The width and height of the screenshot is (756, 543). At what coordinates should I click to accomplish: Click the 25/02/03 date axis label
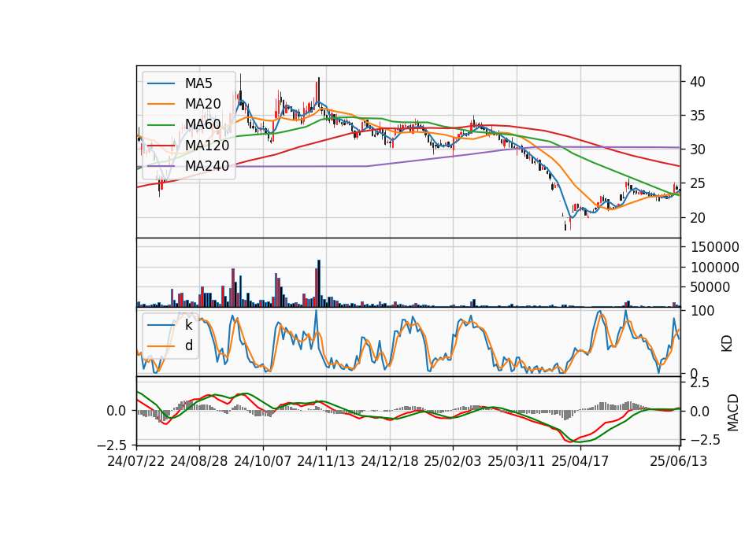[453, 461]
